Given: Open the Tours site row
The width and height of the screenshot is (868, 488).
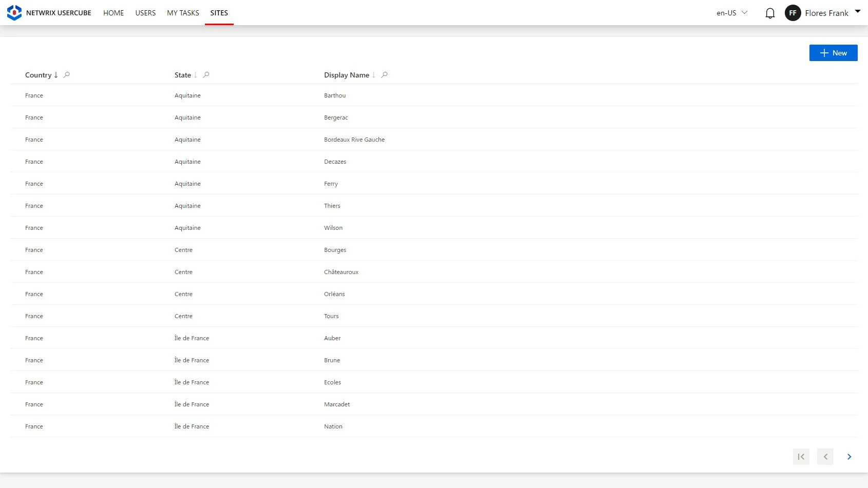Looking at the screenshot, I should 434,316.
